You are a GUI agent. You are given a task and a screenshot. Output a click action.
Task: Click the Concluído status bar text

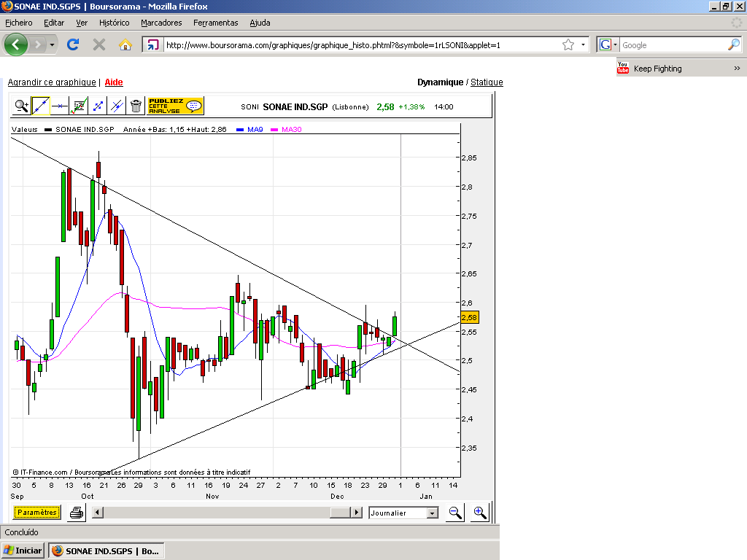point(22,532)
